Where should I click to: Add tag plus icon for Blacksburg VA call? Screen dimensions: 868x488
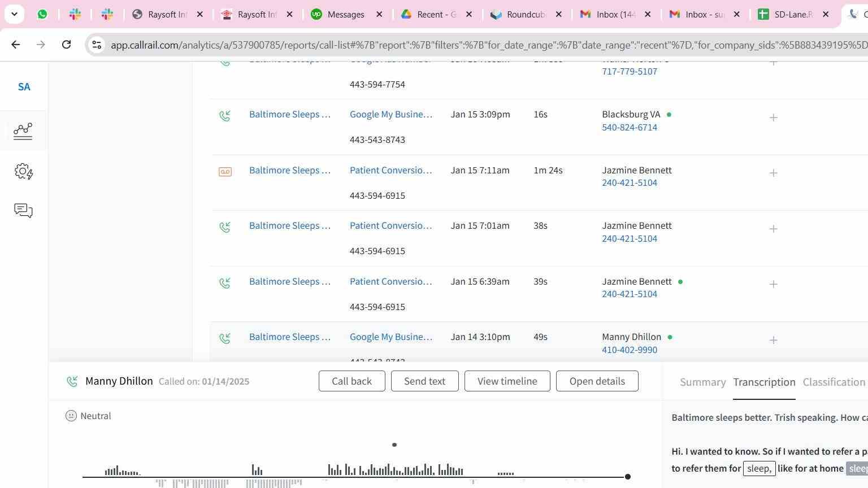click(774, 117)
